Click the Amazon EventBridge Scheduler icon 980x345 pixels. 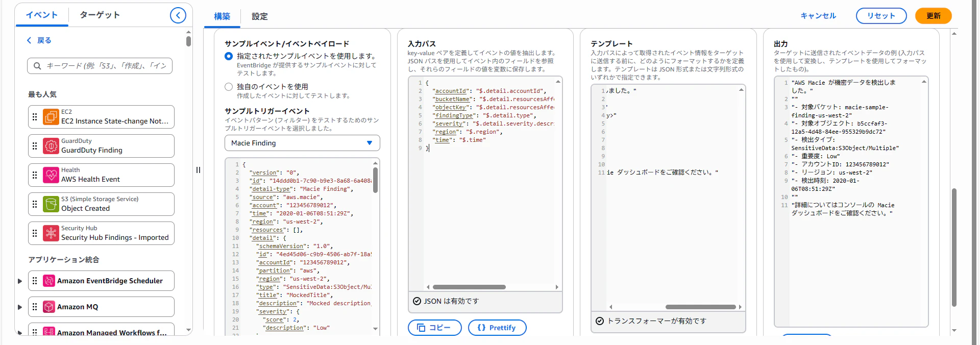coord(49,281)
